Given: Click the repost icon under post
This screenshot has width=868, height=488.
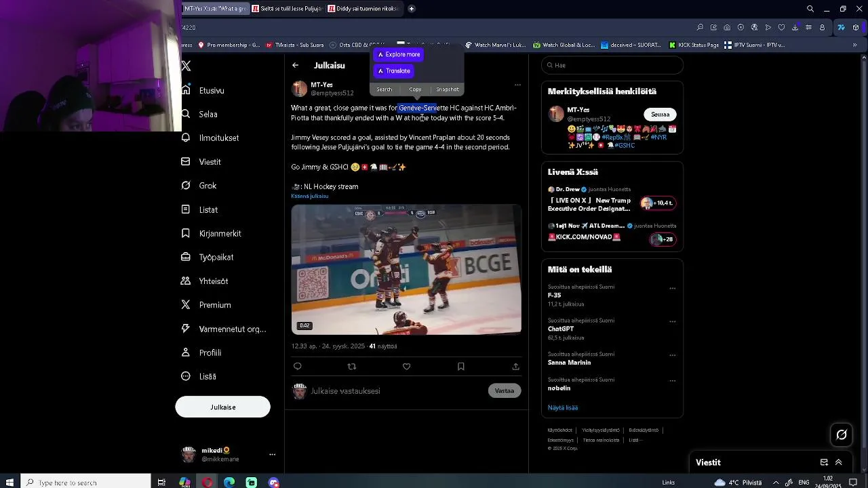Looking at the screenshot, I should pos(351,367).
